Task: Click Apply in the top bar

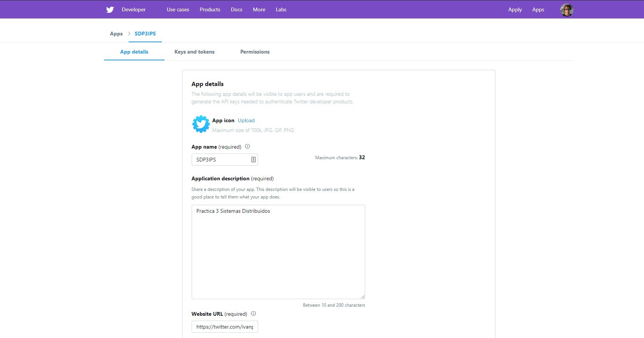Action: [515, 9]
